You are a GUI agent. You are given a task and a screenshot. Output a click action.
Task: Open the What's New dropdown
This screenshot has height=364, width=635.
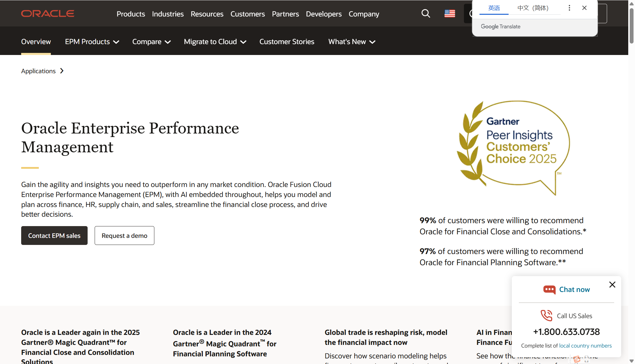[352, 42]
